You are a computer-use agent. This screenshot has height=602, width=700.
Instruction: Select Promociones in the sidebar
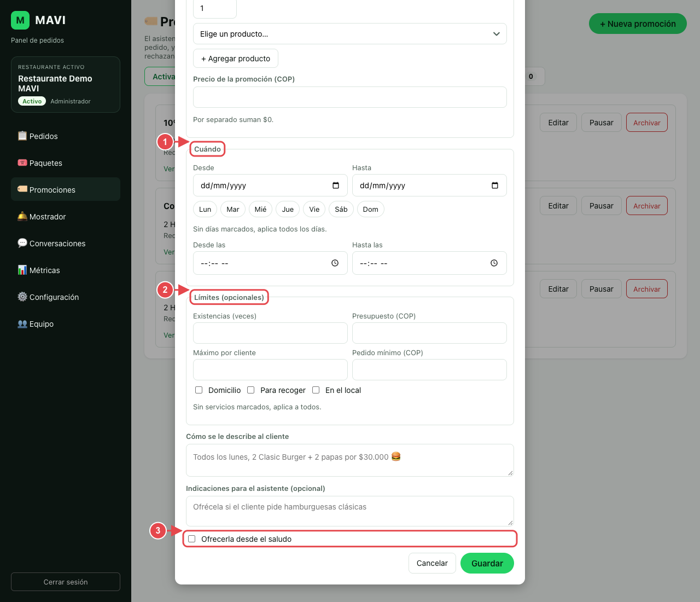point(66,189)
